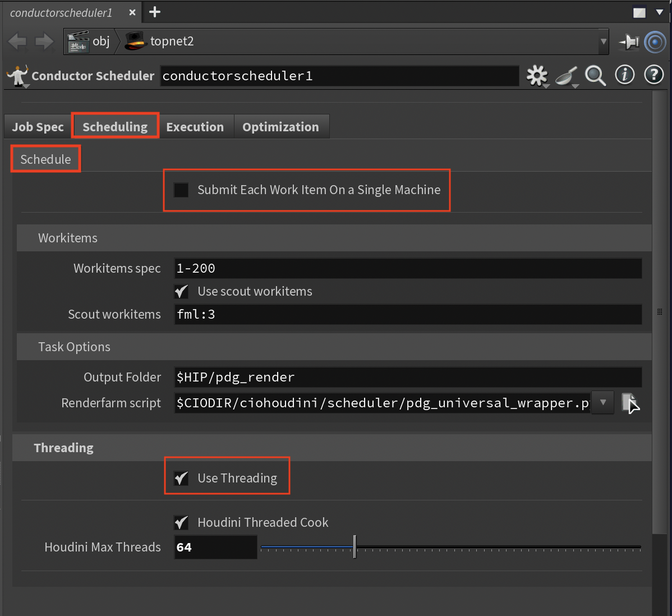The image size is (672, 616).
Task: Click the Output Folder field $HIP/pdg_render
Action: [x=408, y=377]
